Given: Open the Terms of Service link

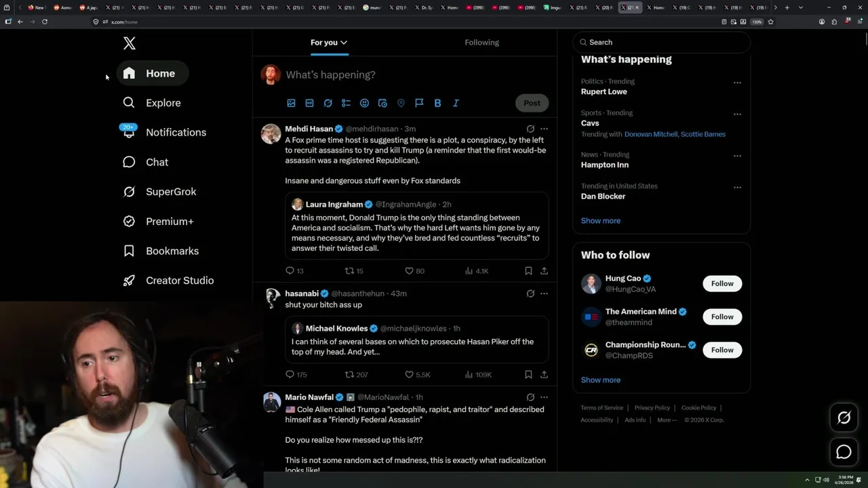Looking at the screenshot, I should 601,408.
